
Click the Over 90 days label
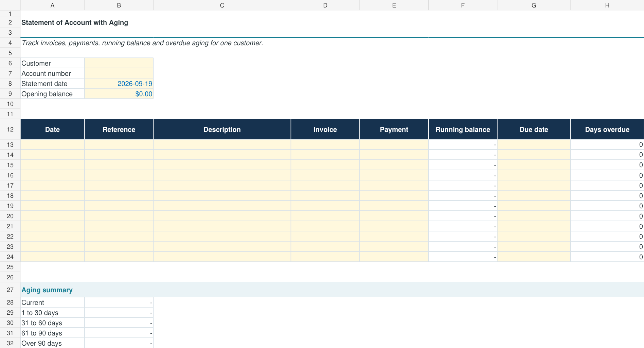[x=41, y=343]
